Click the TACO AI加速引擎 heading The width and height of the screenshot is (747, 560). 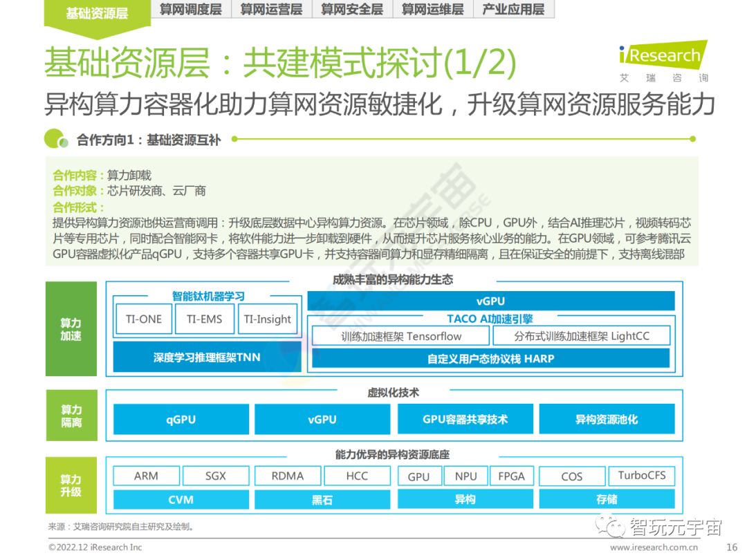pyautogui.click(x=490, y=319)
